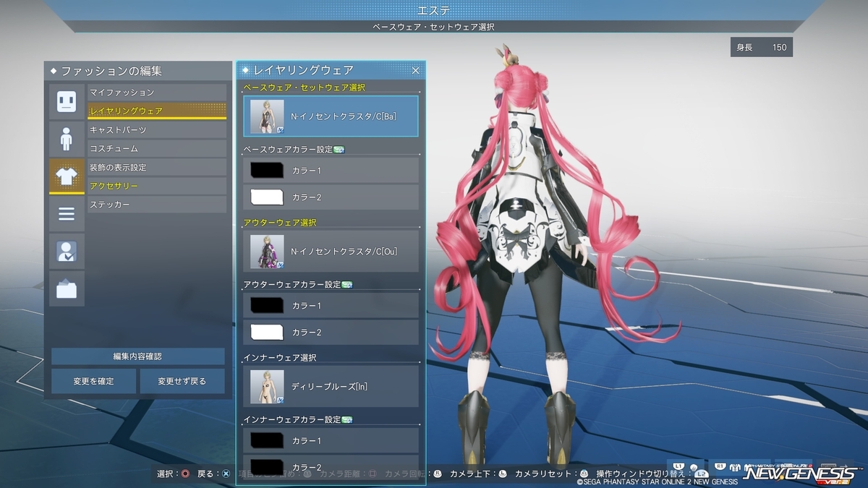The image size is (868, 488).
Task: Click the cross button icon next to 戻る
Action: pos(226,474)
